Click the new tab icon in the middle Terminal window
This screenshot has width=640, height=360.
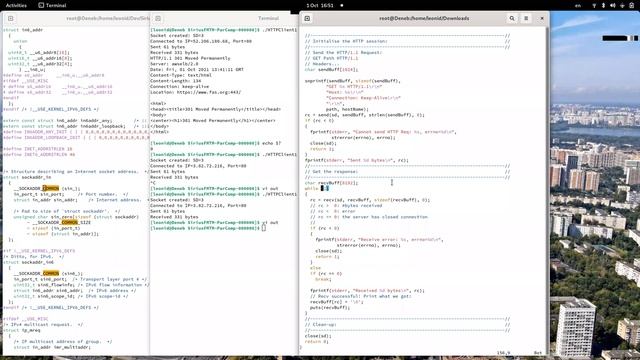pyautogui.click(x=158, y=18)
